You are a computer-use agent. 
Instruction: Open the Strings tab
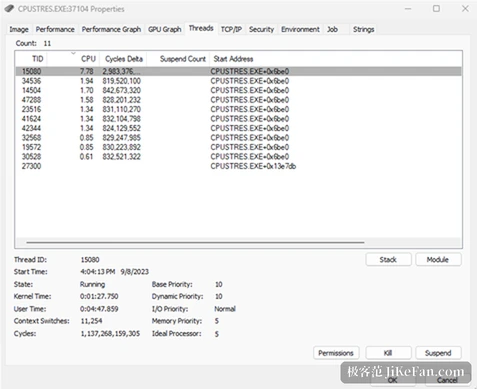click(x=364, y=29)
